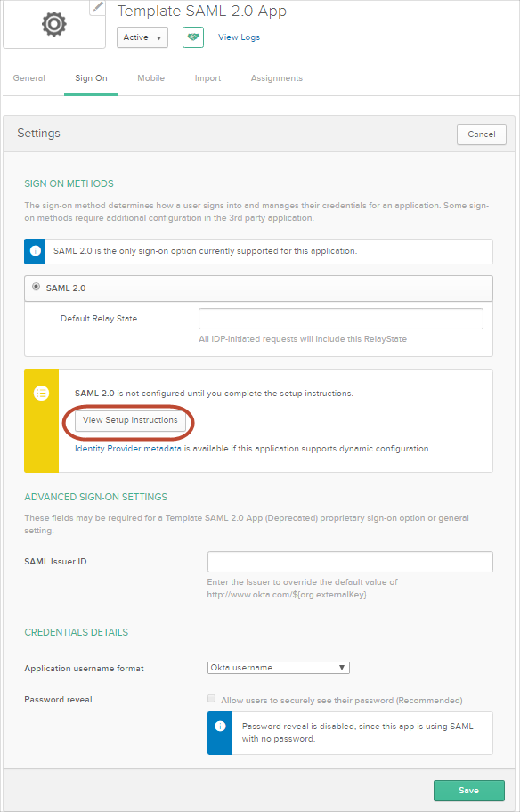Switch to the General tab
The height and width of the screenshot is (812, 520).
click(x=29, y=78)
